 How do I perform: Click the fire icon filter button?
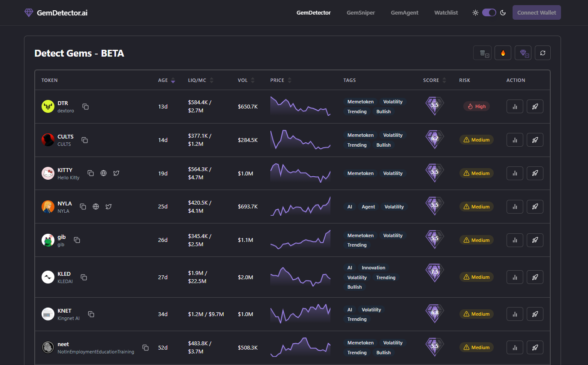(503, 53)
